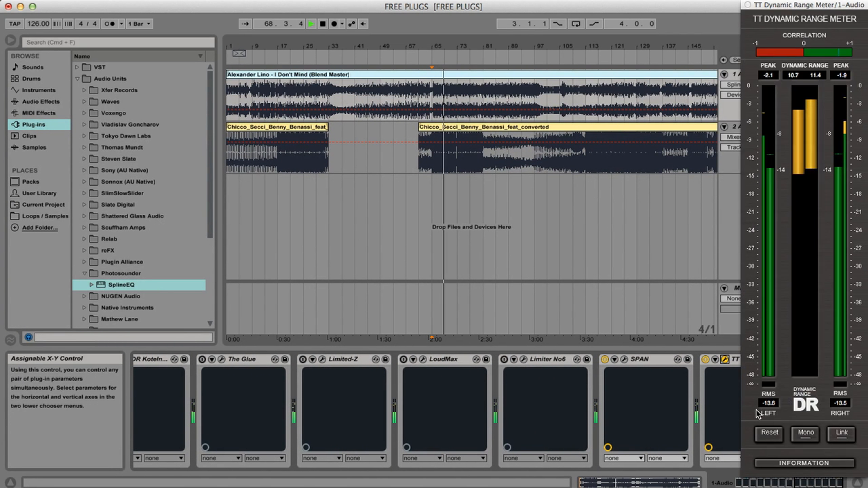
Task: Toggle the SPAN device activator on/off
Action: click(605, 359)
